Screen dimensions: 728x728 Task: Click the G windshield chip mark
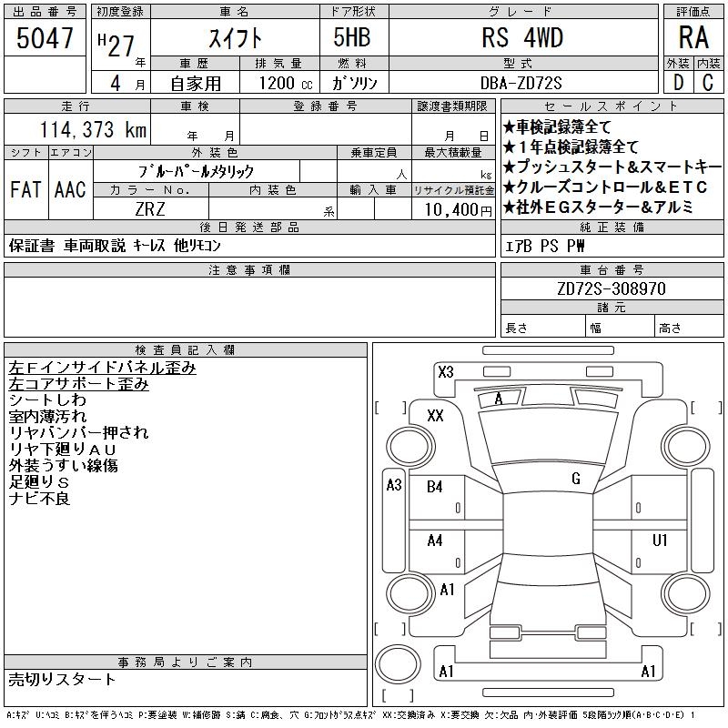point(575,479)
